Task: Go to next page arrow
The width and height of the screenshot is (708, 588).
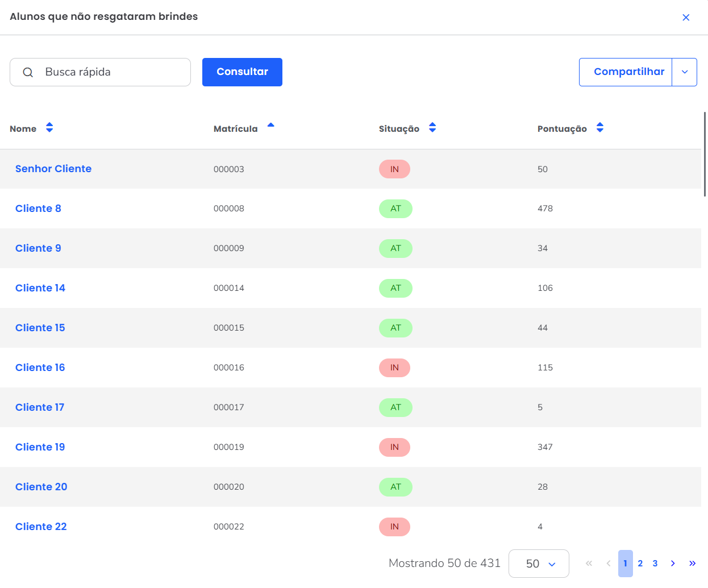Action: (x=673, y=564)
